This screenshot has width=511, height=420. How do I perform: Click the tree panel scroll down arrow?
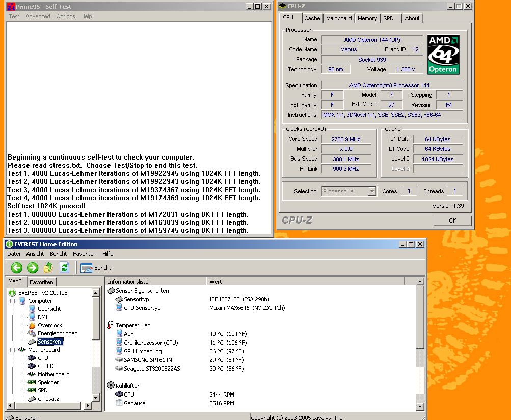tap(95, 397)
